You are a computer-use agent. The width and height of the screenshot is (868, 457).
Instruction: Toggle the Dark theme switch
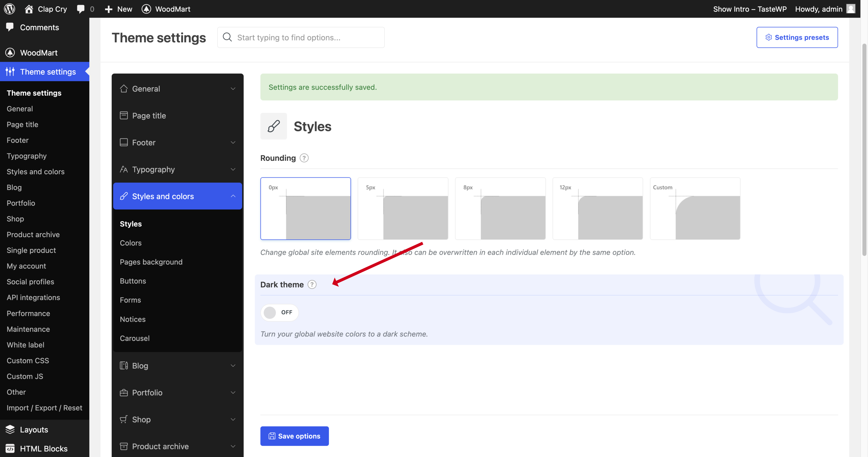[x=279, y=313]
